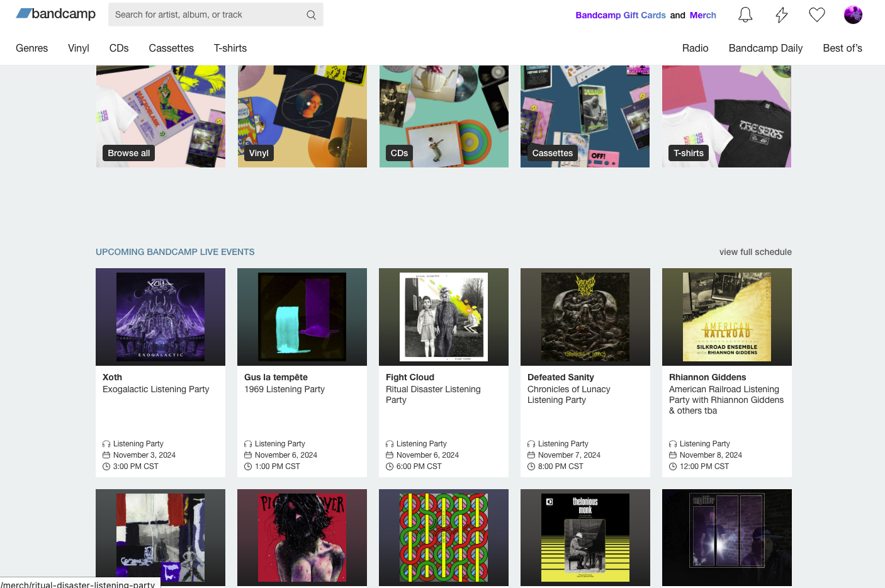Viewport: 885px width, 588px height.
Task: Click Bandcamp Gift Cards link
Action: (x=620, y=15)
